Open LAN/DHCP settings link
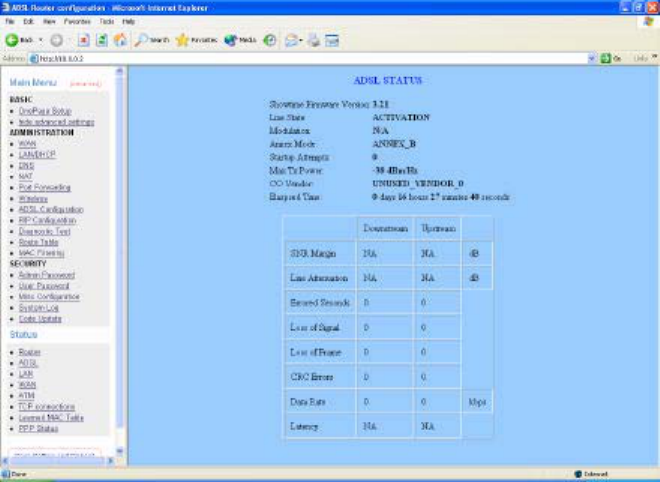The height and width of the screenshot is (482, 660). pyautogui.click(x=37, y=154)
